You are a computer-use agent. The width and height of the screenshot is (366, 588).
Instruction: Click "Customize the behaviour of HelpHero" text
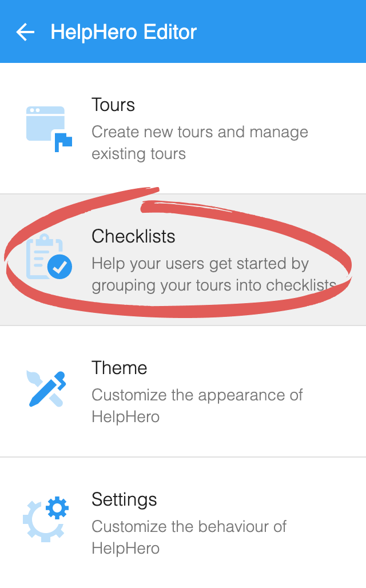click(x=189, y=538)
